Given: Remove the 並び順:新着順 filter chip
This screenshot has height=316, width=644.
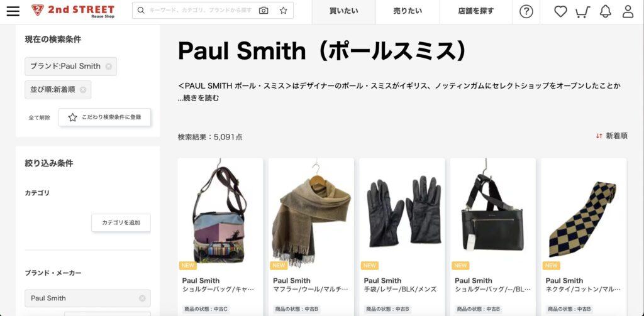Looking at the screenshot, I should (83, 90).
